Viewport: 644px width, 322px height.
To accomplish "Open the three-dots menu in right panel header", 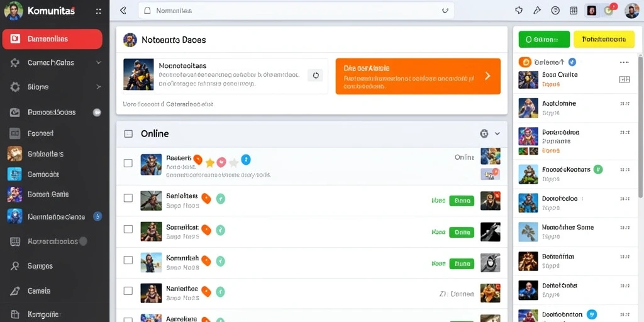I will (625, 62).
